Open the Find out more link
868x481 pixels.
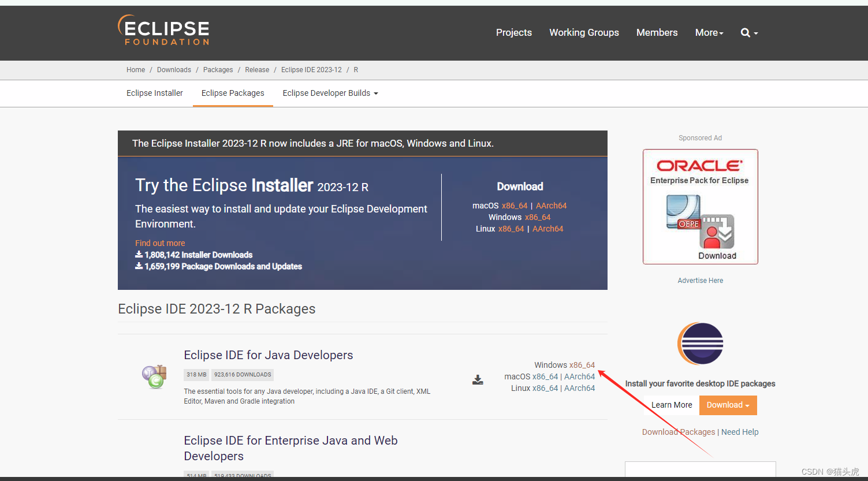[x=160, y=243]
